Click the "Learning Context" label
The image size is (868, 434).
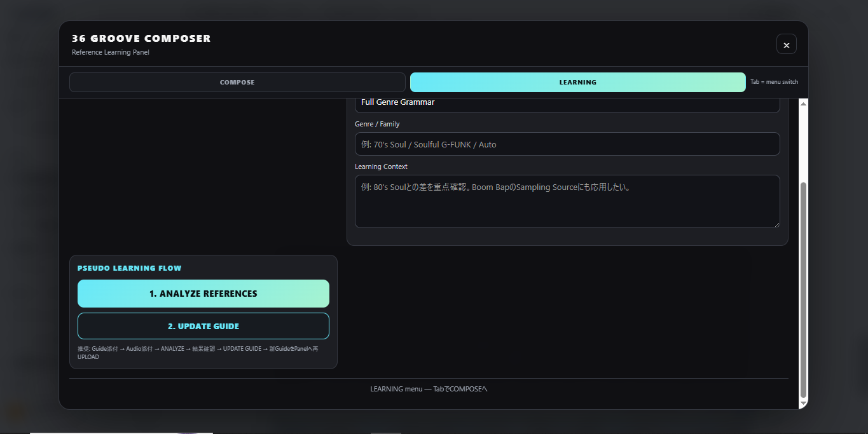[x=381, y=166]
